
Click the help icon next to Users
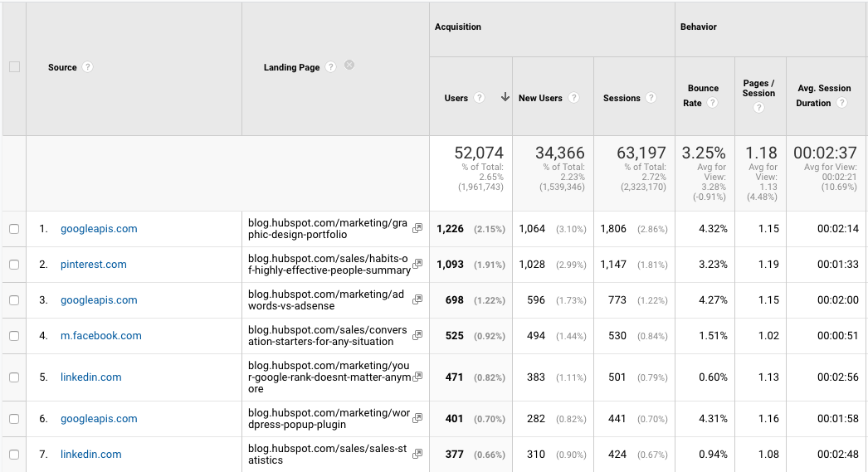tap(479, 98)
